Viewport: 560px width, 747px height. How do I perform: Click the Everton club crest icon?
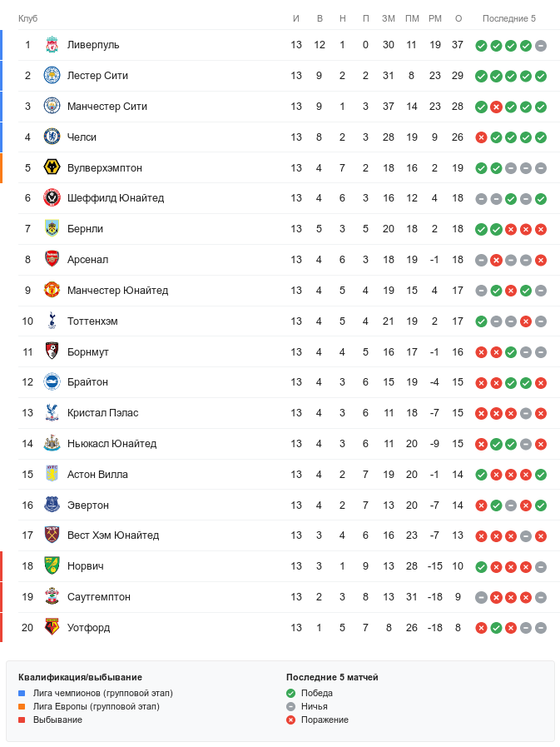[x=52, y=505]
